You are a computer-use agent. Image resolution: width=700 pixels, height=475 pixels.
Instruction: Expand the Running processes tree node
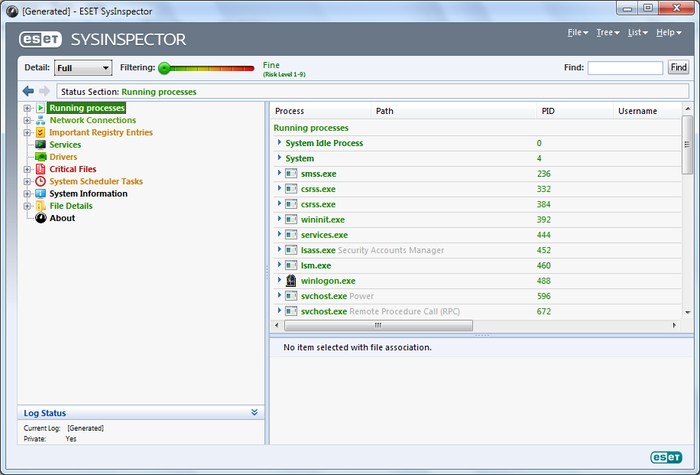point(27,108)
